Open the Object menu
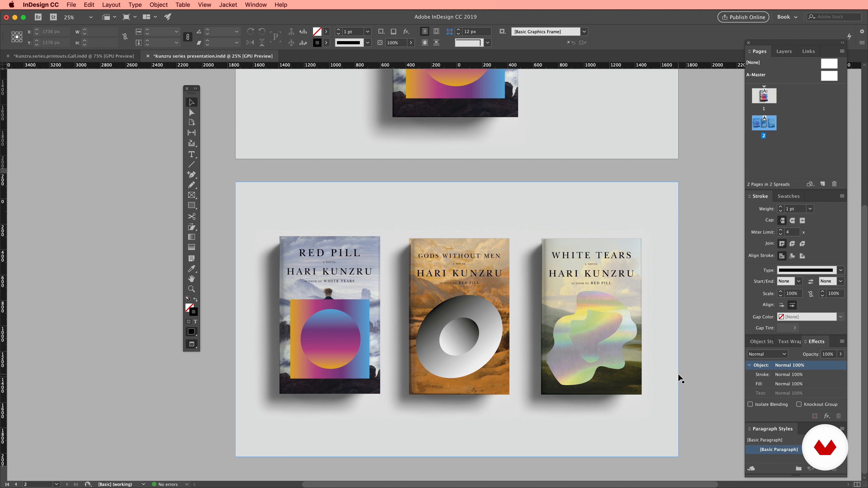This screenshot has width=868, height=488. tap(158, 5)
